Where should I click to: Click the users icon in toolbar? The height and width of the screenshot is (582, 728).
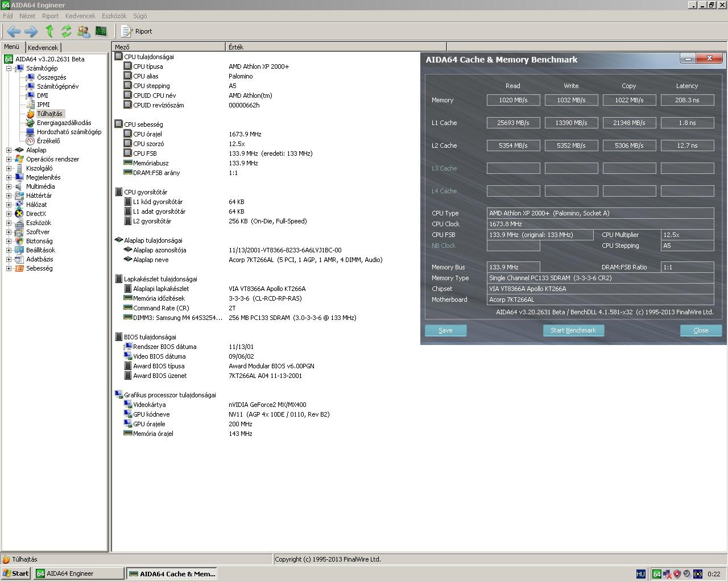84,31
